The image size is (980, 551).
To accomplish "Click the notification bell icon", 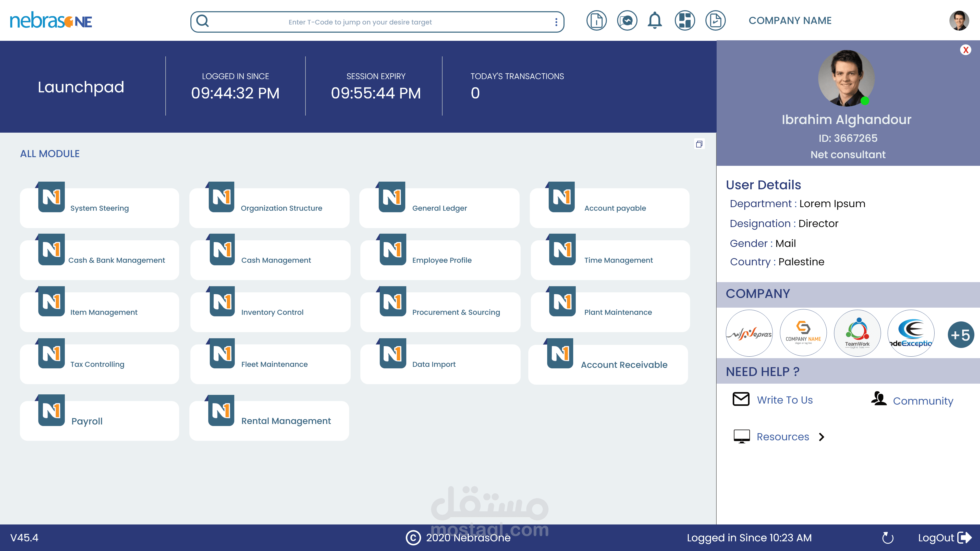I will 654,20.
